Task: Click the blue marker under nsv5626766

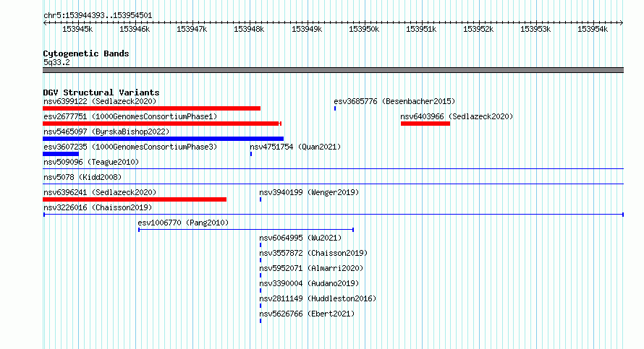Action: click(260, 321)
